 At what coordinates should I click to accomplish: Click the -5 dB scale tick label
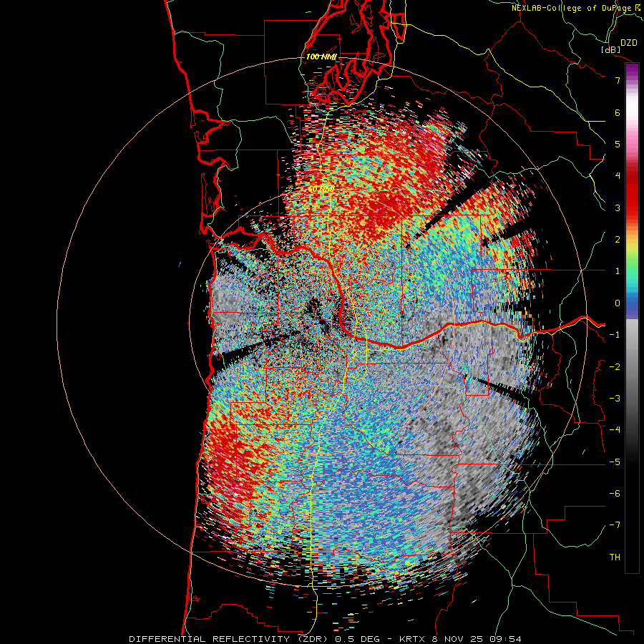pos(615,462)
